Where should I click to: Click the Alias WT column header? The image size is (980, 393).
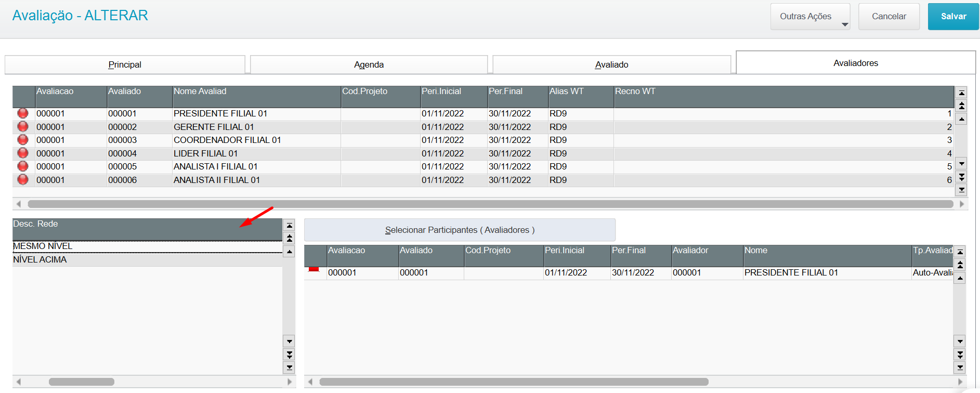tap(581, 97)
